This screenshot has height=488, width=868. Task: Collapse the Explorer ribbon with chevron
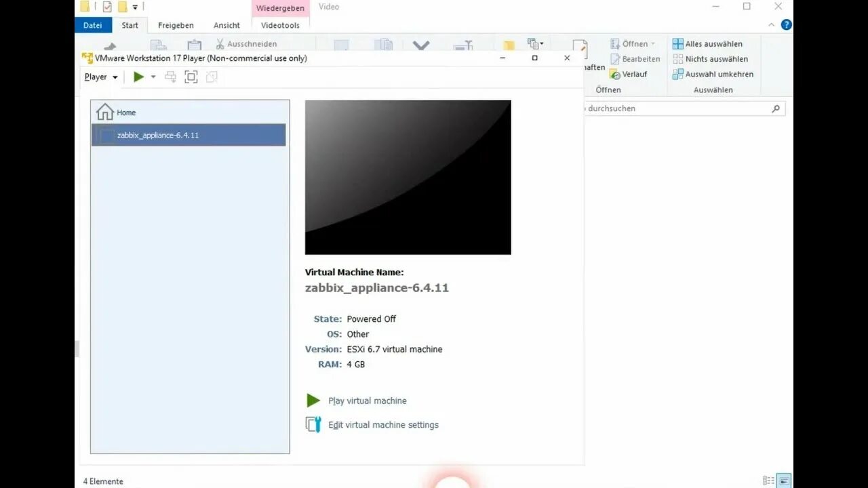772,25
